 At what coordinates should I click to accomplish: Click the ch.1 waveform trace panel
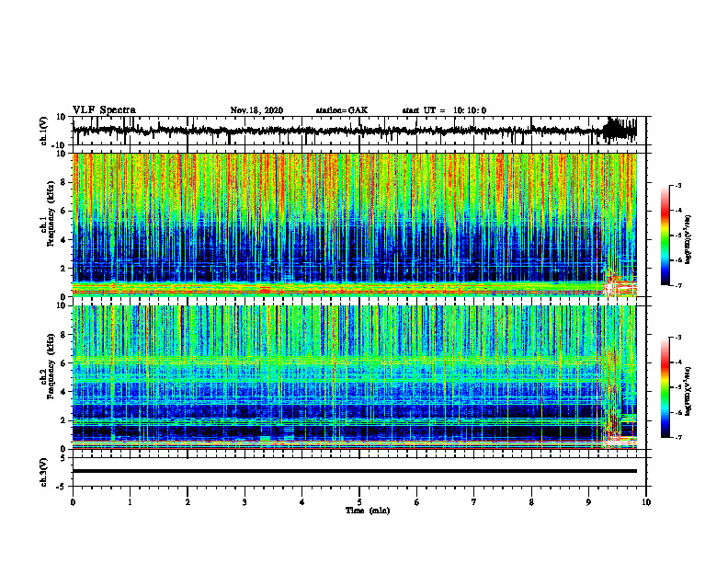(x=358, y=131)
